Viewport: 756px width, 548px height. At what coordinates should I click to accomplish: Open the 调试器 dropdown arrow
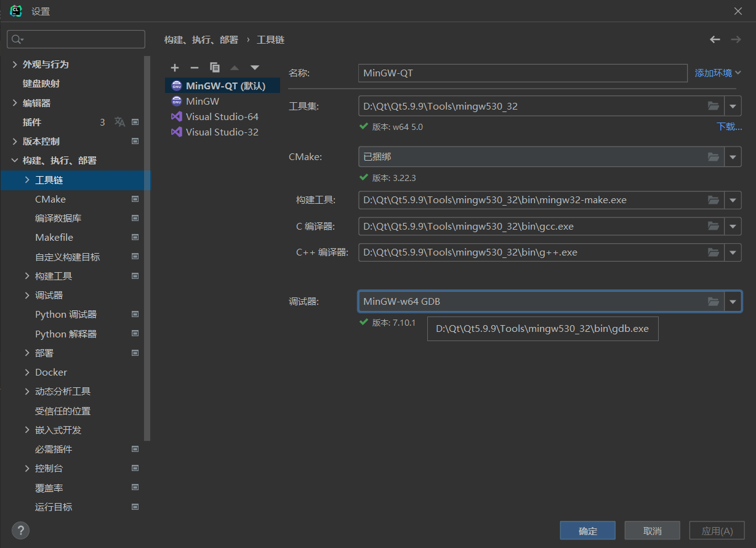pos(733,302)
